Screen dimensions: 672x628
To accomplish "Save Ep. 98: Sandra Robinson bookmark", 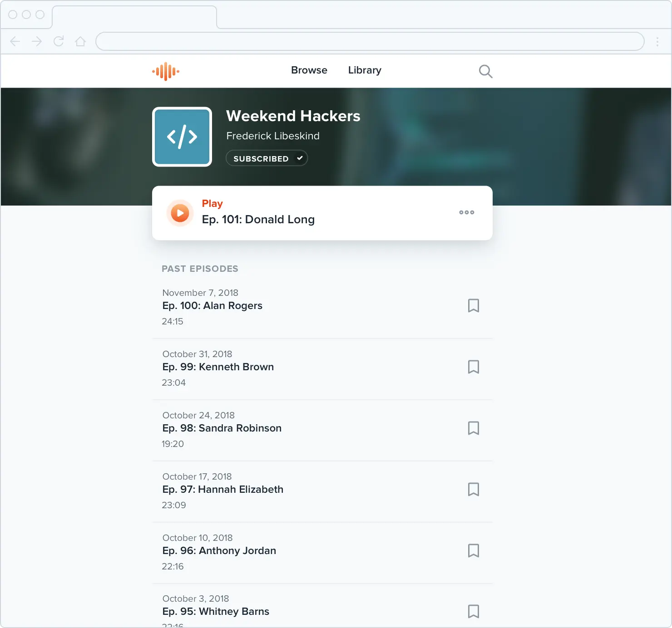I will tap(473, 428).
